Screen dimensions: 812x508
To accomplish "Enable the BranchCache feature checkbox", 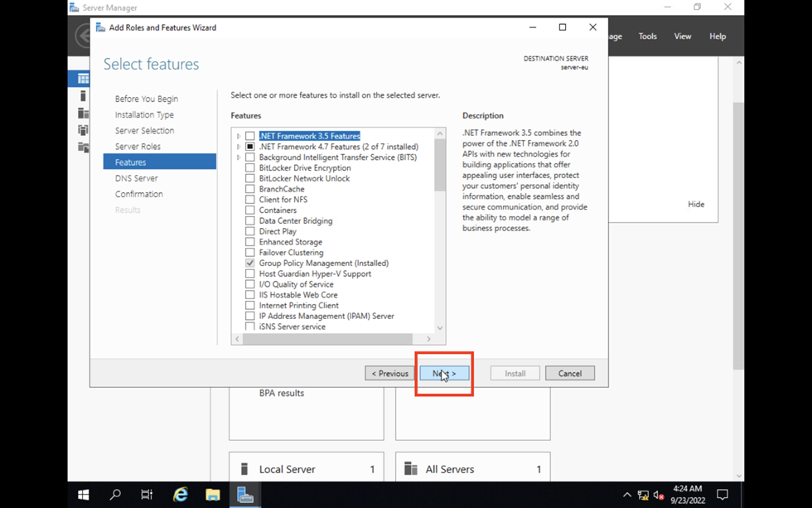I will pos(249,189).
